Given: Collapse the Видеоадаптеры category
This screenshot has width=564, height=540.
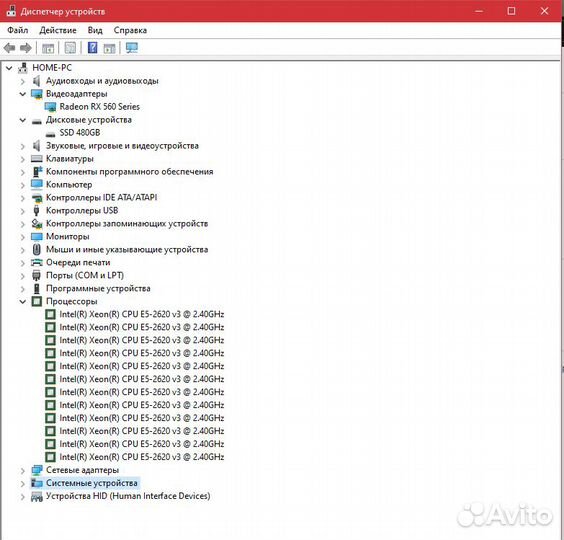Looking at the screenshot, I should coord(23,94).
